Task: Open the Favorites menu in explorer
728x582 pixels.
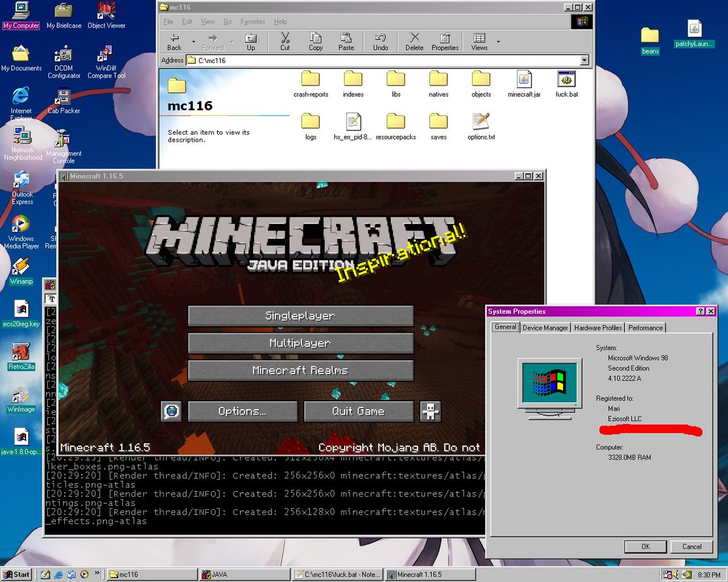Action: tap(253, 22)
